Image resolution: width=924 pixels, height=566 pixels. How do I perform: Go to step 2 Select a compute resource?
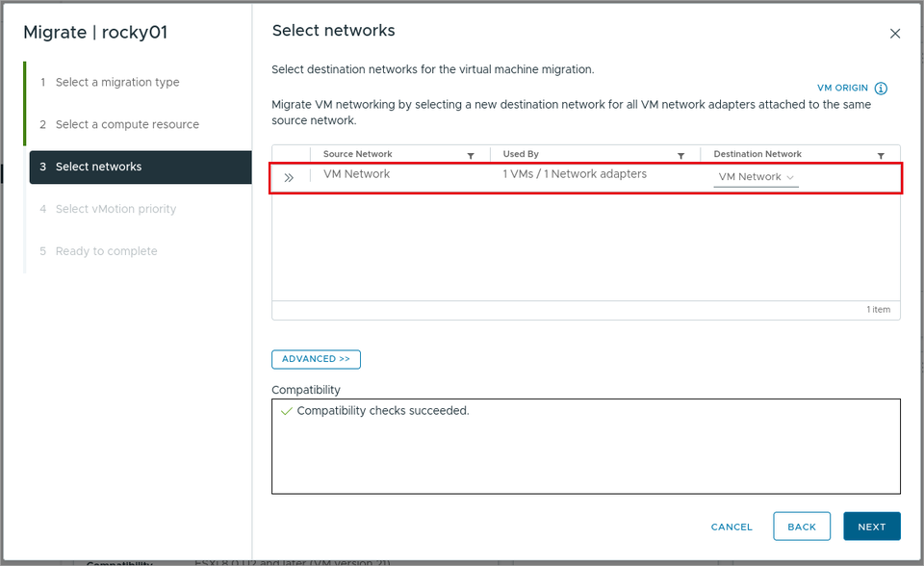tap(127, 124)
